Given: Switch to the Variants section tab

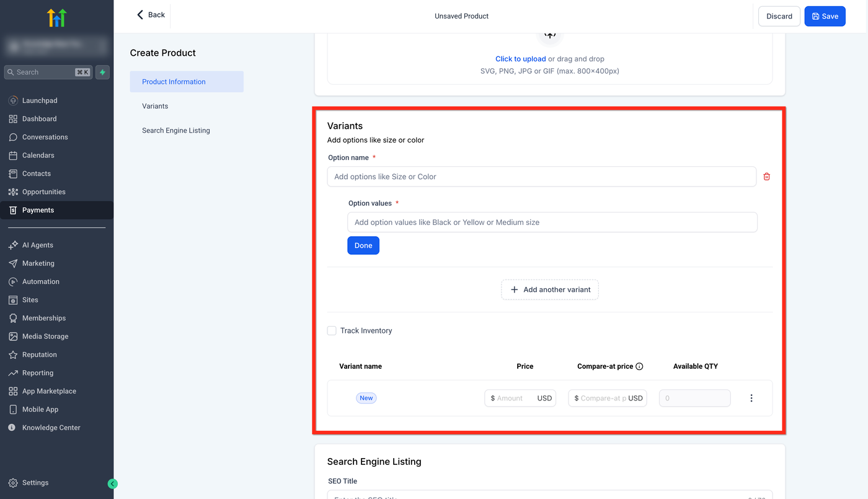Looking at the screenshot, I should (155, 106).
